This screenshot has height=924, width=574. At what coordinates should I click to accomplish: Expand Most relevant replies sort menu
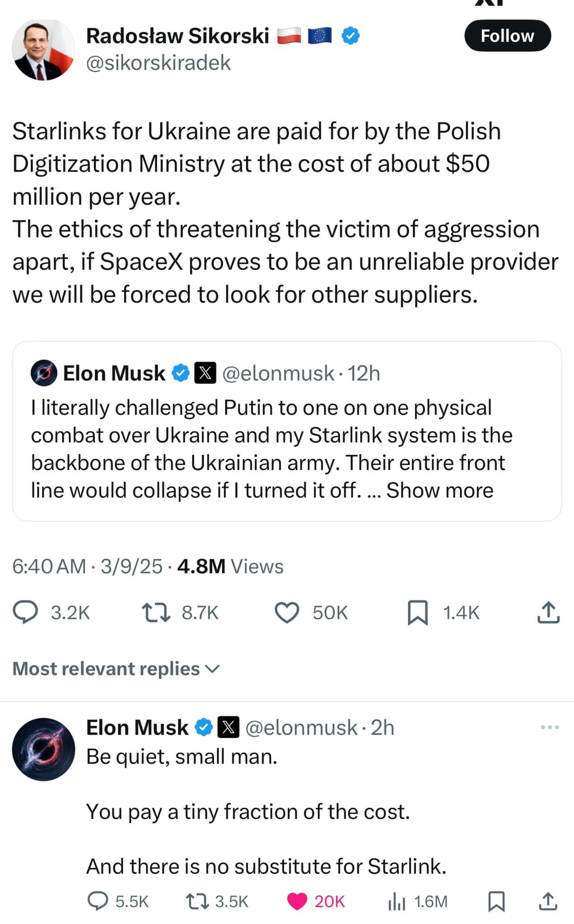[116, 669]
